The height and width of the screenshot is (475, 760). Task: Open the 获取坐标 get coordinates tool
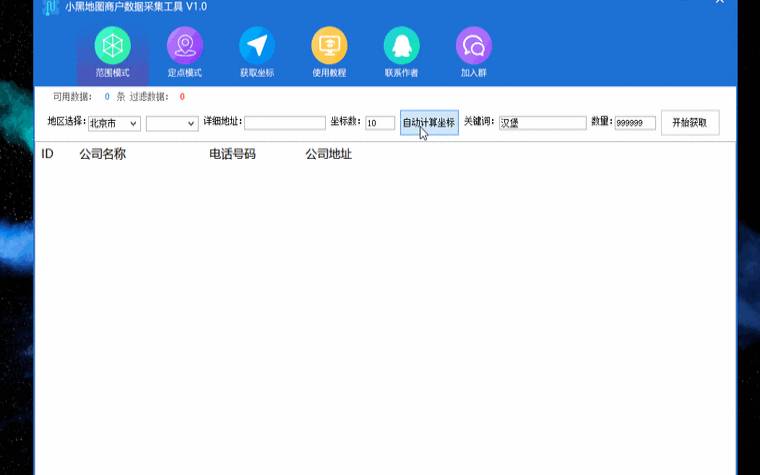click(x=257, y=52)
